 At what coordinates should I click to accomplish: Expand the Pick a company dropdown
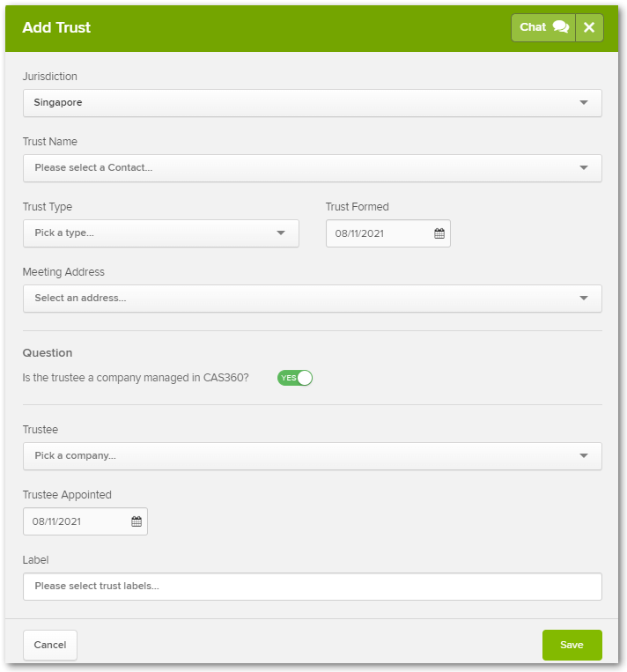(x=313, y=456)
